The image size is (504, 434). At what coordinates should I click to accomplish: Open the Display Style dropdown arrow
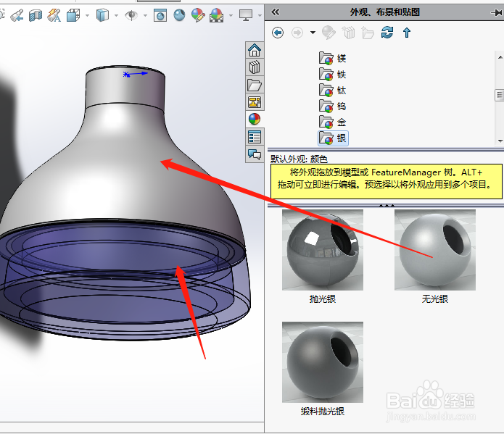pyautogui.click(x=116, y=15)
